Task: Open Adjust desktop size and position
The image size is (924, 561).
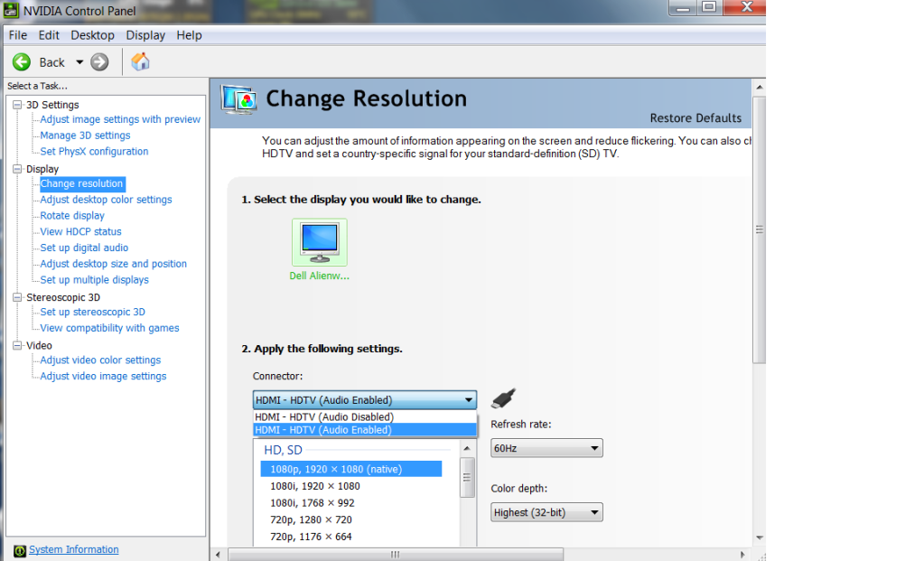Action: point(113,264)
